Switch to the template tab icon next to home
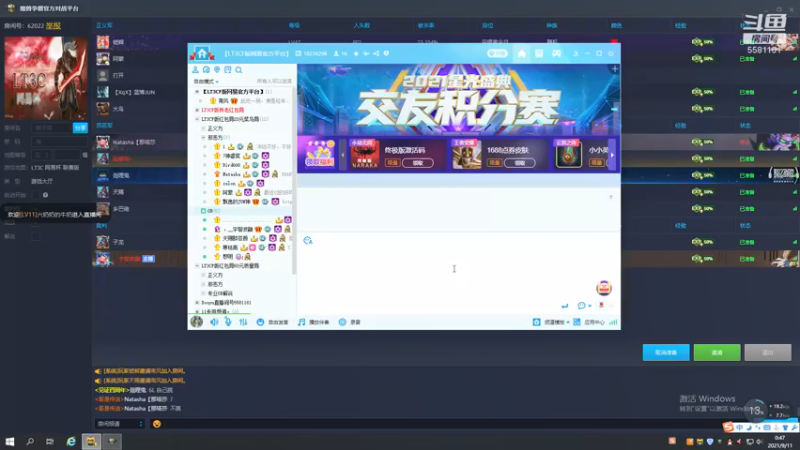The image size is (800, 450). 539,54
